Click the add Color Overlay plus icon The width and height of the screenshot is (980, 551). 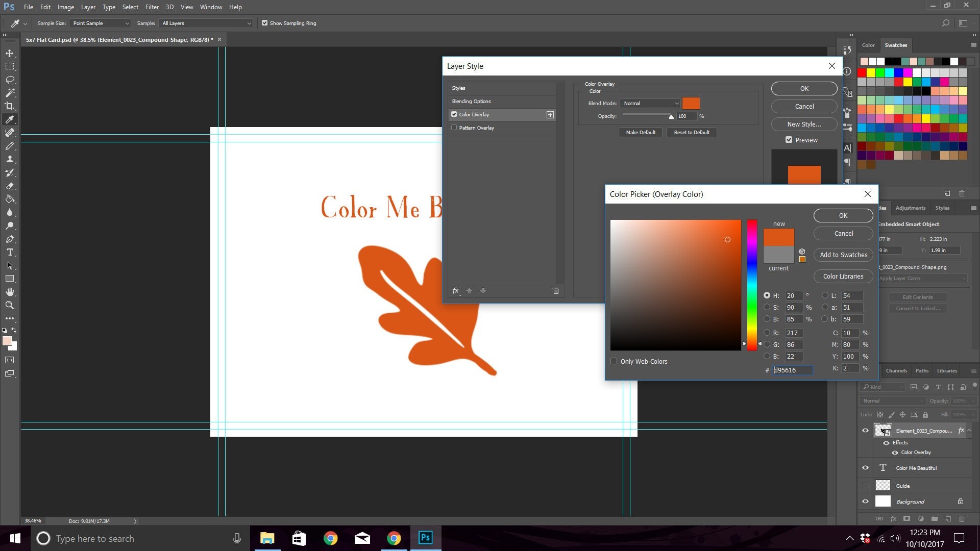[x=550, y=115]
